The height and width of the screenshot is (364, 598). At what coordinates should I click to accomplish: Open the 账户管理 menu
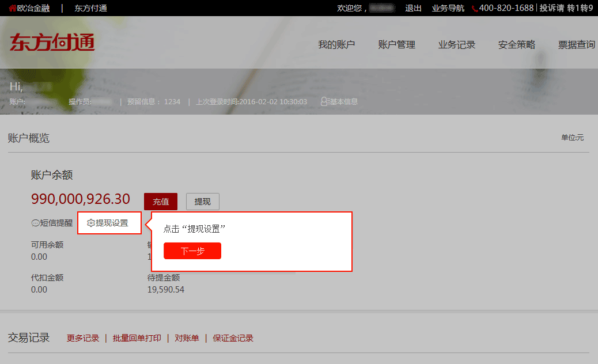(x=396, y=44)
